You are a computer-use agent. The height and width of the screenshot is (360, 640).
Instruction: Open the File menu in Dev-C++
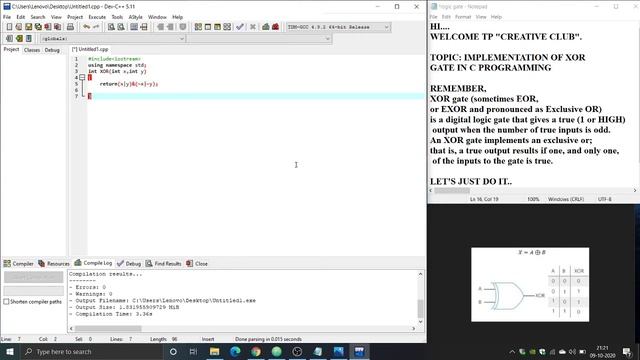pyautogui.click(x=7, y=17)
